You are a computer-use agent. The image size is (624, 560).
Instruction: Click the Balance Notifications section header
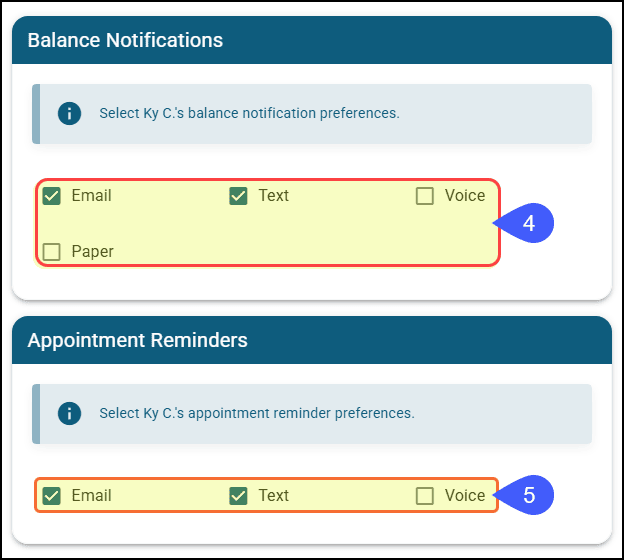[x=126, y=40]
